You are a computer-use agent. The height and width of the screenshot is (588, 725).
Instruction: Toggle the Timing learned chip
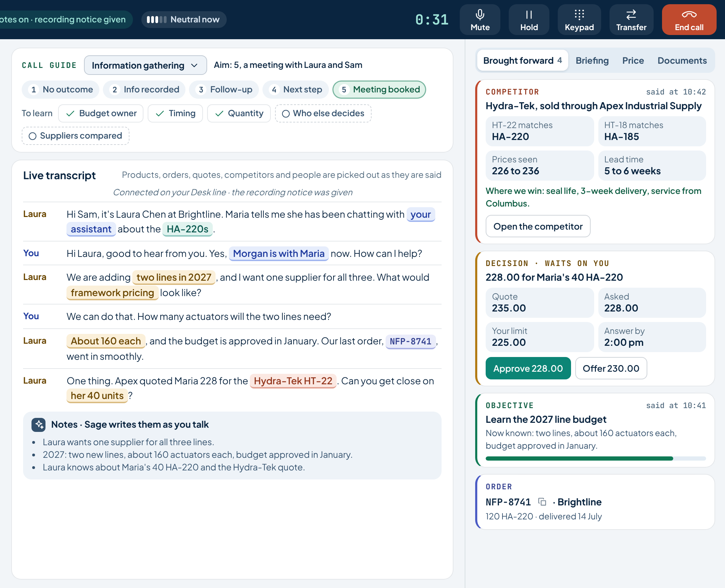click(175, 113)
